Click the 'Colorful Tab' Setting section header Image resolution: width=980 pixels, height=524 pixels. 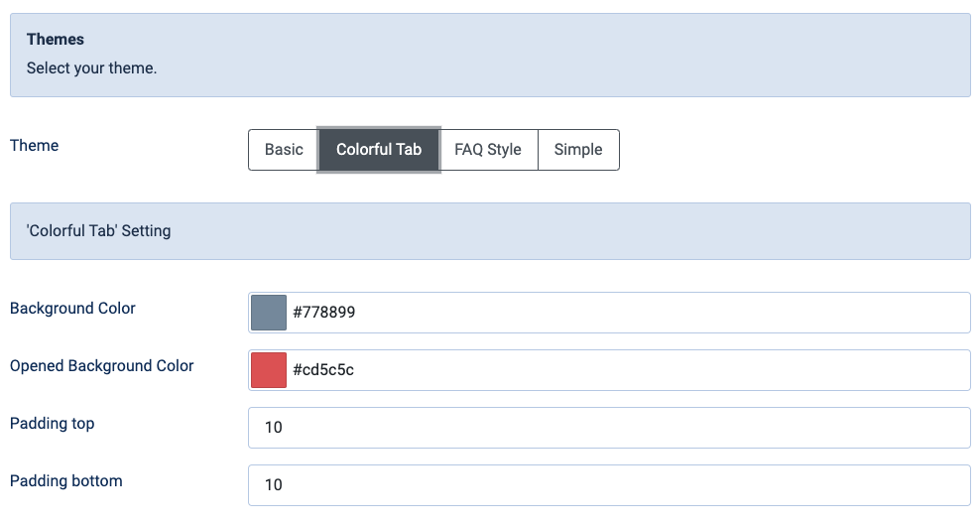click(x=99, y=231)
